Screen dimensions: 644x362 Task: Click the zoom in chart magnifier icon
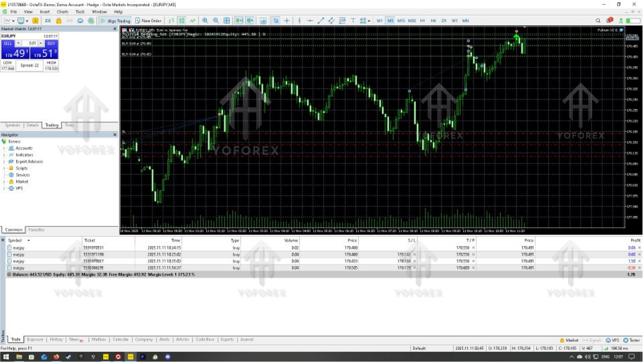tap(205, 21)
